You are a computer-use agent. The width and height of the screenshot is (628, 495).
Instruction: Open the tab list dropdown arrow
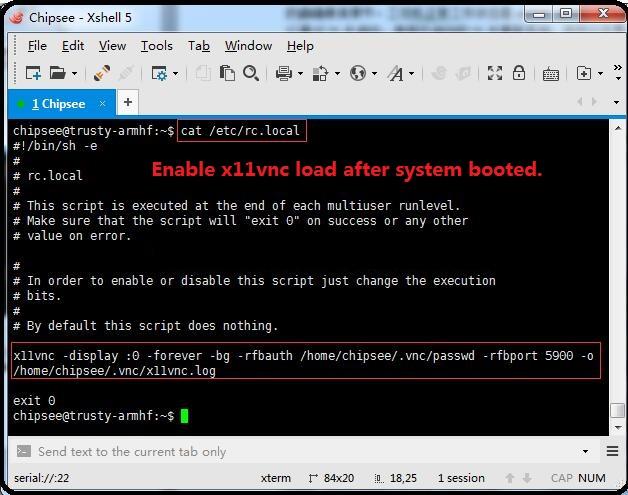616,103
